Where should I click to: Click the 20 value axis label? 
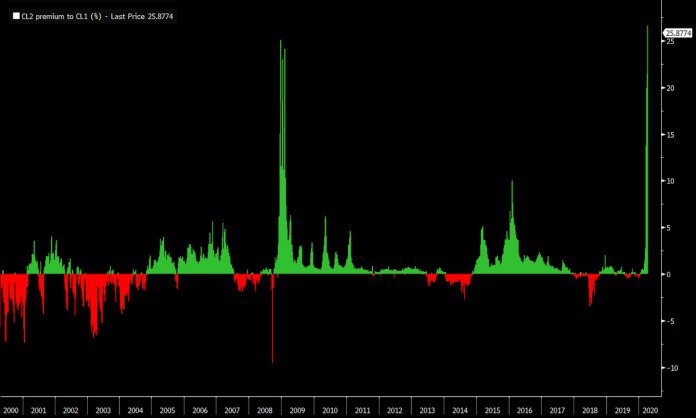[x=670, y=88]
